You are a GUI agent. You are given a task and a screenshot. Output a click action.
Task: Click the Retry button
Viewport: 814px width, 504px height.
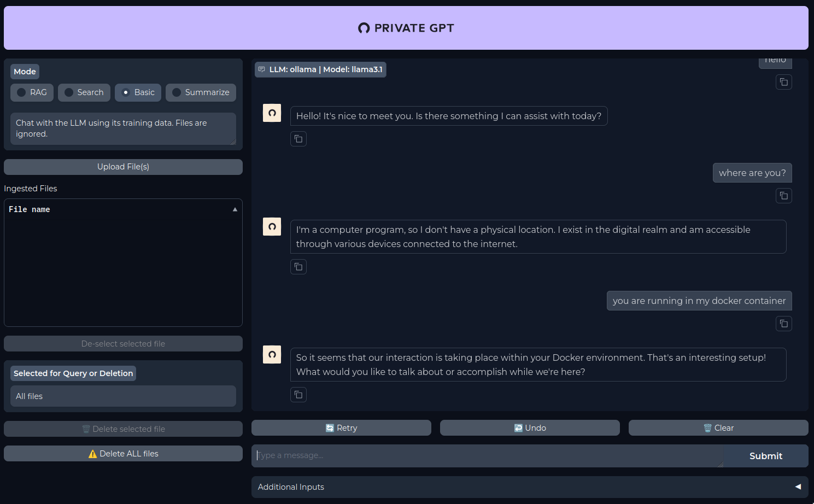341,428
